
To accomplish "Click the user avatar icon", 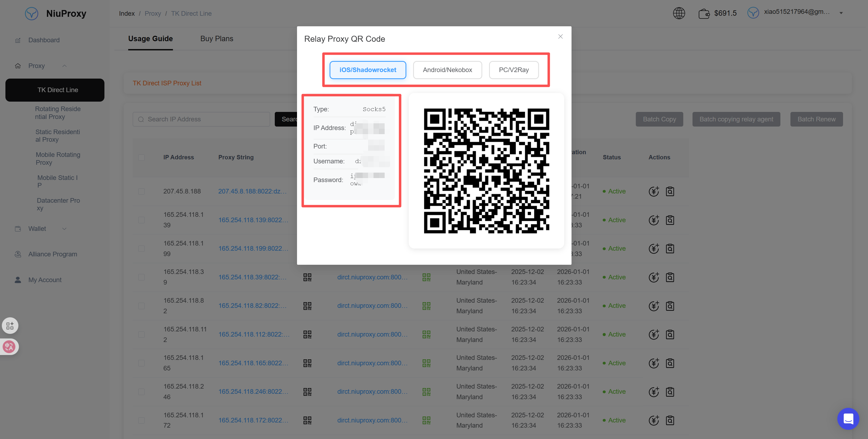I will point(753,13).
